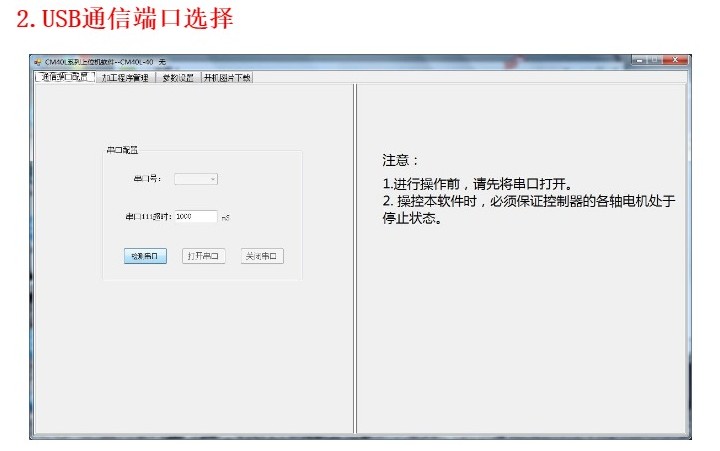
Task: Hit the 关闭串口 button
Action: tap(262, 256)
